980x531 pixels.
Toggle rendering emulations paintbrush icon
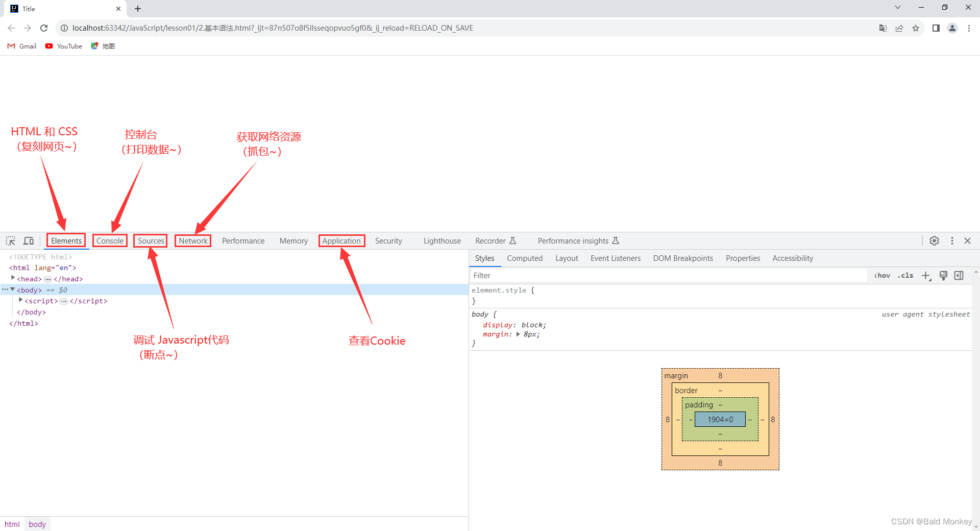[x=943, y=276]
